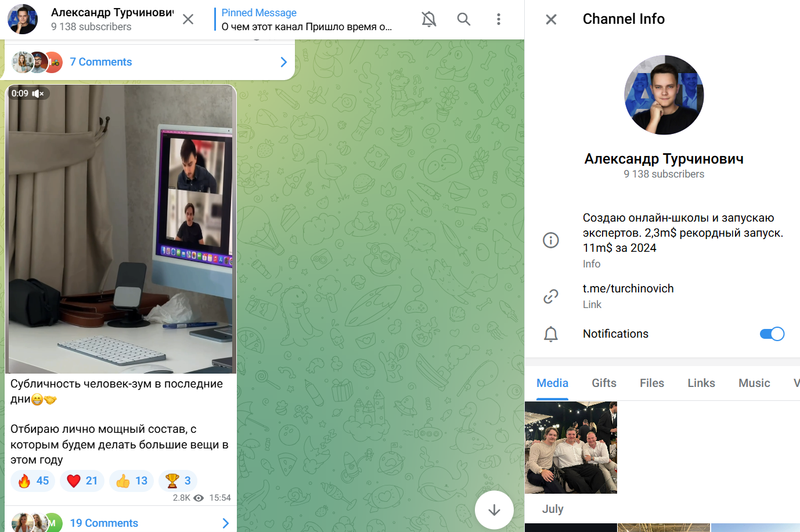Open the July media thumbnail of three men
The width and height of the screenshot is (800, 532).
pos(571,447)
